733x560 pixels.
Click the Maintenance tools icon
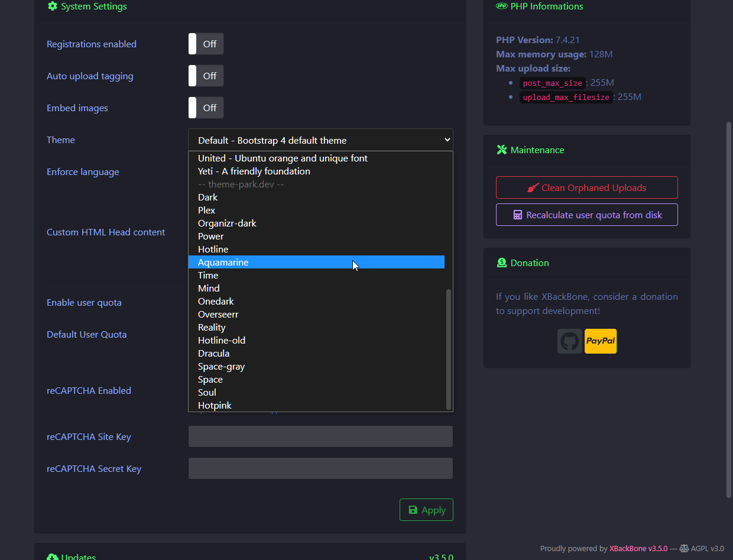[502, 150]
